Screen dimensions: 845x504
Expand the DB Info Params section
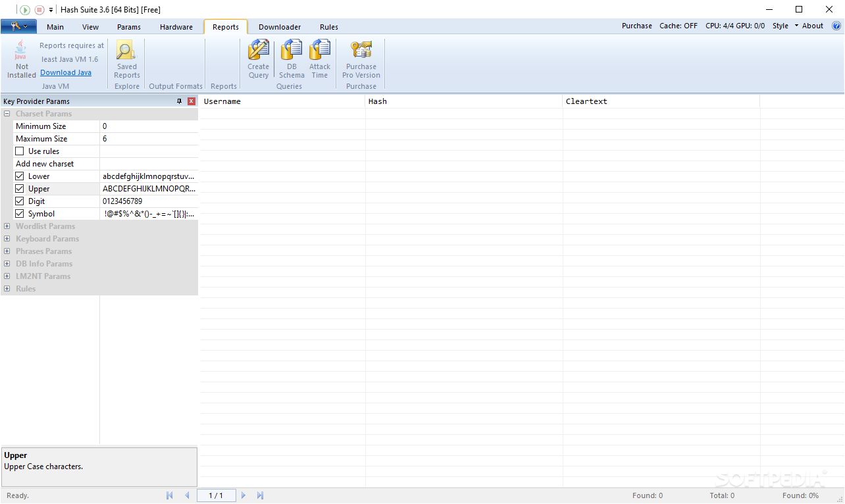[7, 264]
